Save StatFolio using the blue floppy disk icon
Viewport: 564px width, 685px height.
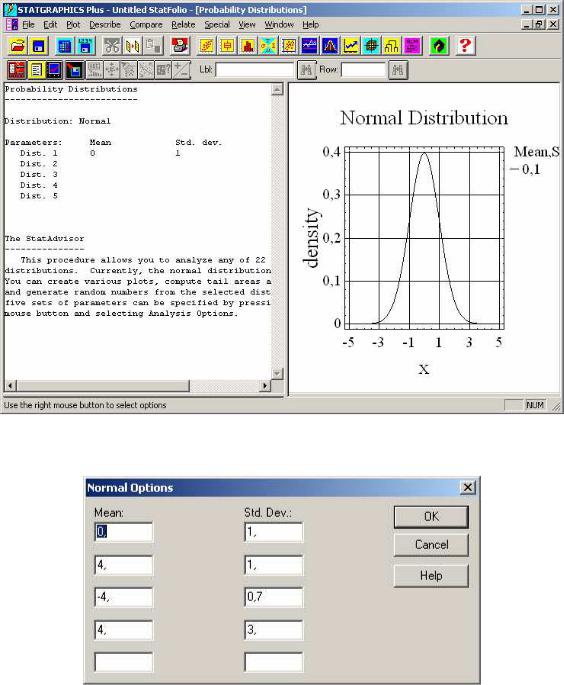point(38,46)
